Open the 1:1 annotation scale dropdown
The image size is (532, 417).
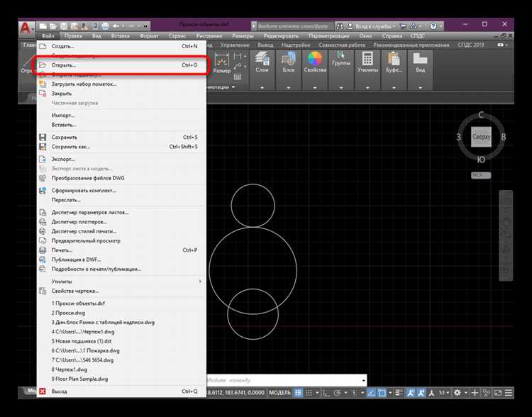click(443, 391)
